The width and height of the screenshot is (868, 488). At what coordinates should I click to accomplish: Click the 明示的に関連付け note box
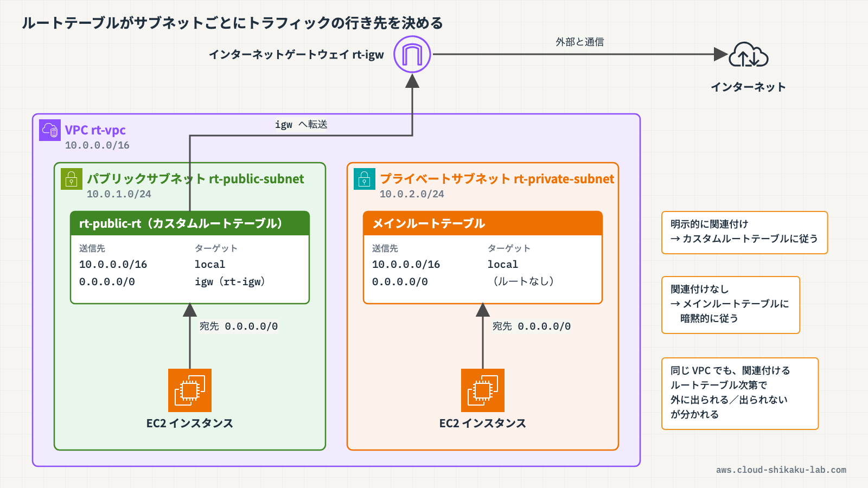(x=745, y=233)
